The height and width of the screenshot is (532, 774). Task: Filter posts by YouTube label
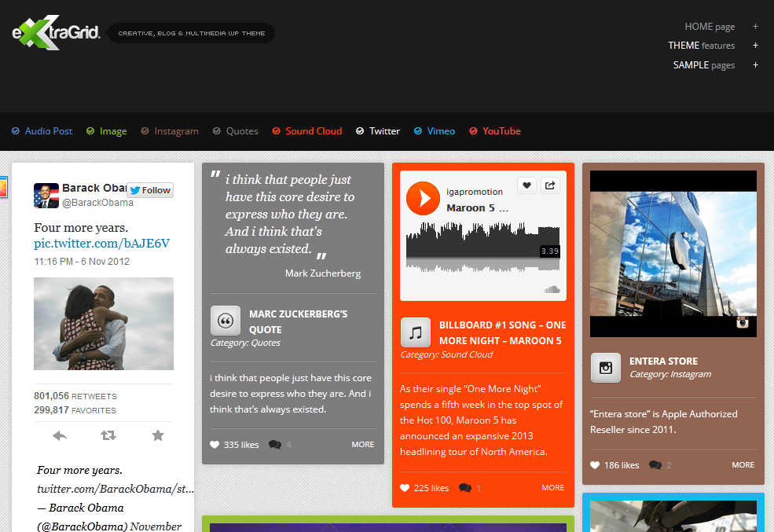pos(501,130)
